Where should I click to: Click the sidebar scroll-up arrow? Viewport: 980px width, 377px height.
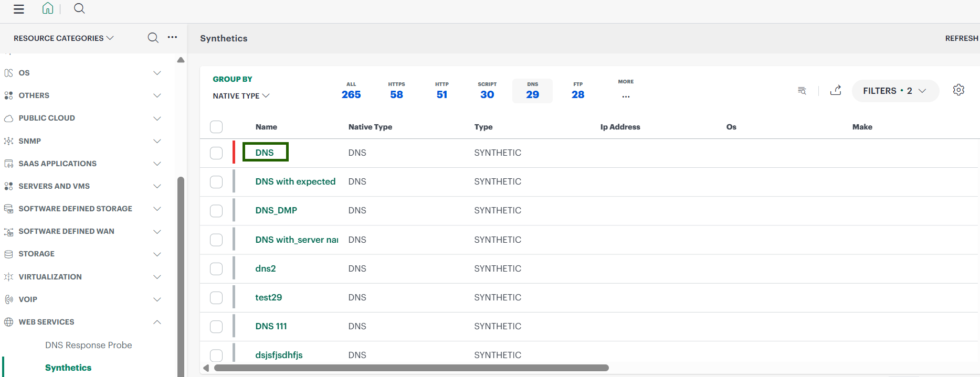(x=181, y=60)
